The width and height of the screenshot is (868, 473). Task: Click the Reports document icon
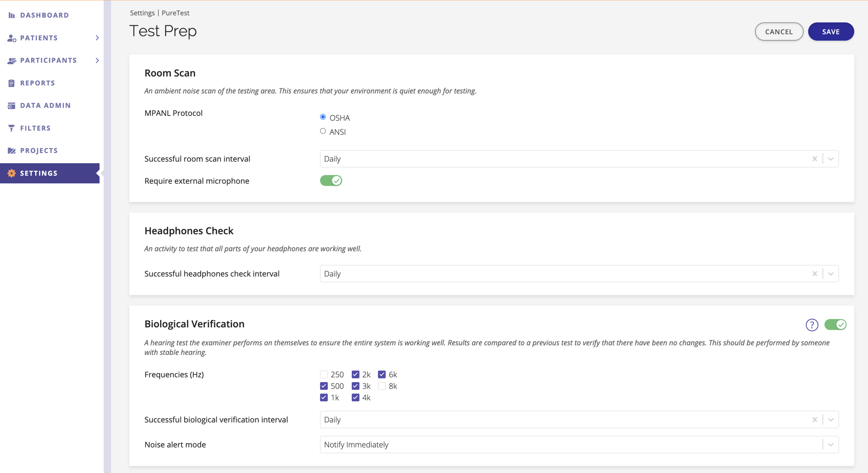pyautogui.click(x=12, y=83)
